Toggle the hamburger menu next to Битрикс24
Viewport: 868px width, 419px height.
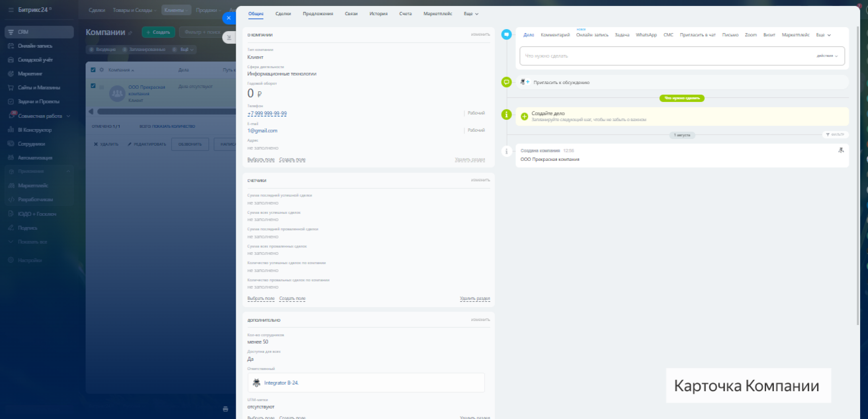(10, 10)
